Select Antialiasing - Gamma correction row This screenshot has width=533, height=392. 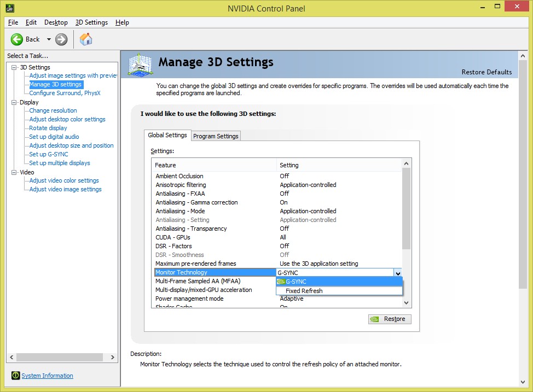click(x=277, y=202)
